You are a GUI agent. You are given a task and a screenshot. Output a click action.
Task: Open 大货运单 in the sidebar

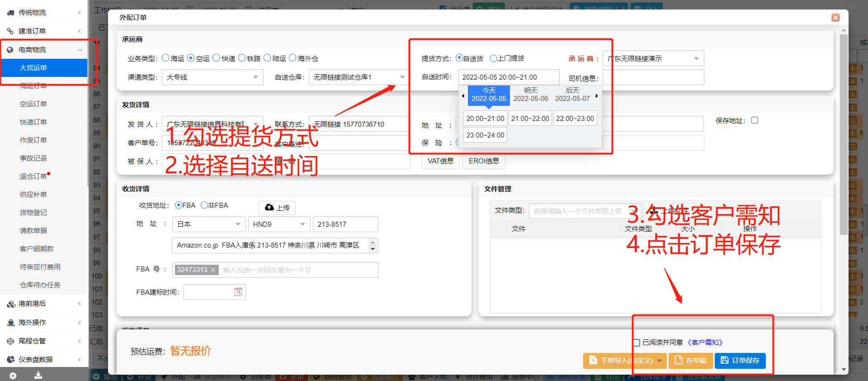pos(33,68)
